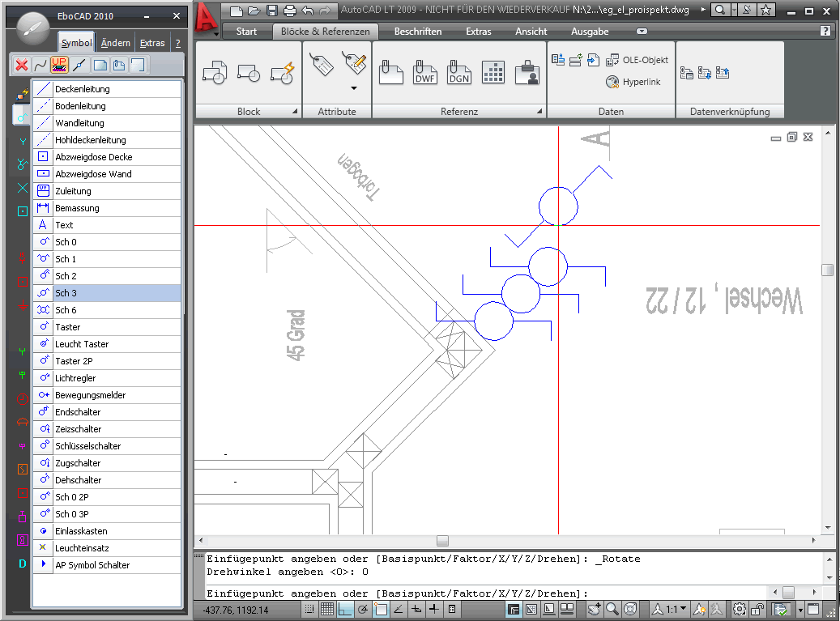The image size is (840, 621).
Task: Open the Ändern tab in EboCAD
Action: click(x=115, y=43)
